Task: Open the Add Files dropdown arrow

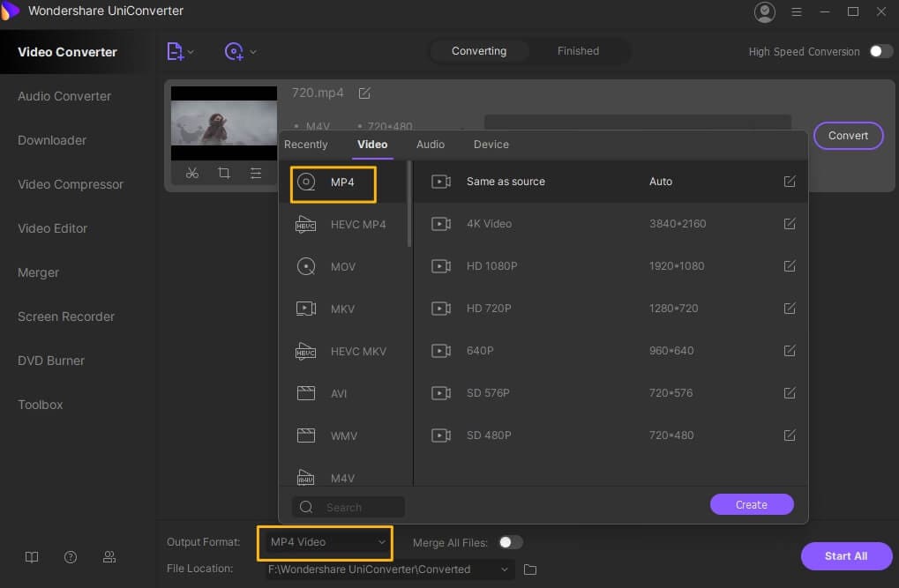Action: pos(191,52)
